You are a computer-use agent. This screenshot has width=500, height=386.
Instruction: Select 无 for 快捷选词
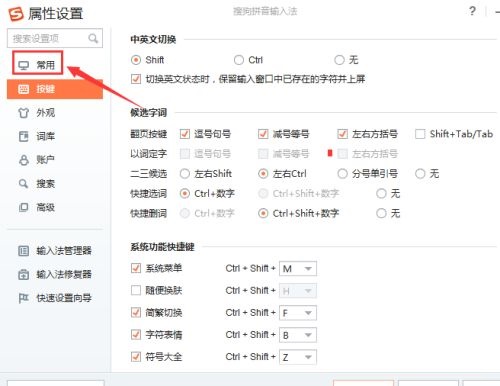tap(381, 194)
